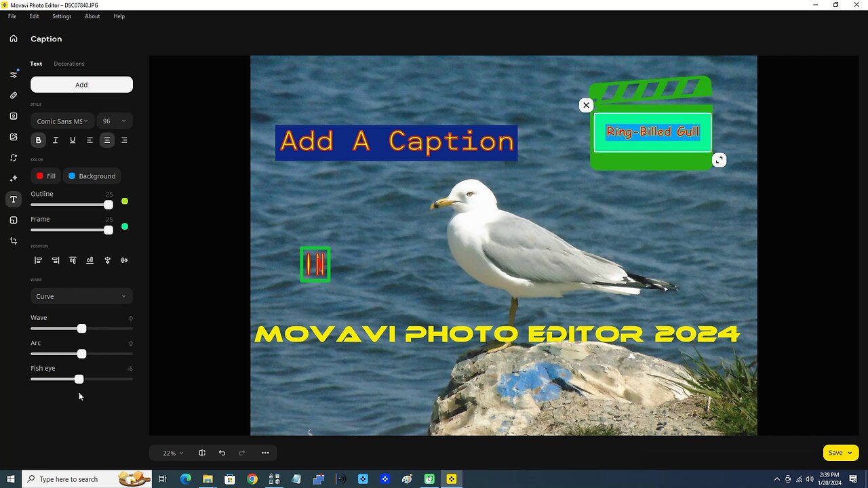Open the Outline color swatch
Image resolution: width=868 pixels, height=488 pixels.
tap(125, 201)
